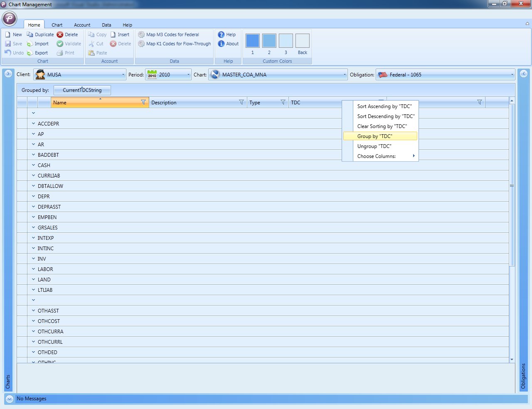Open the round application menu button
The image size is (532, 409).
click(x=10, y=18)
